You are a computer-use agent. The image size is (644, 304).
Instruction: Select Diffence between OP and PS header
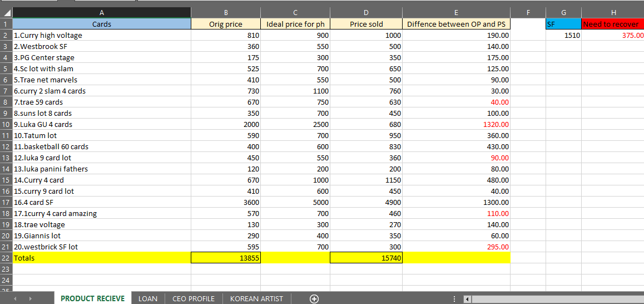coord(456,24)
